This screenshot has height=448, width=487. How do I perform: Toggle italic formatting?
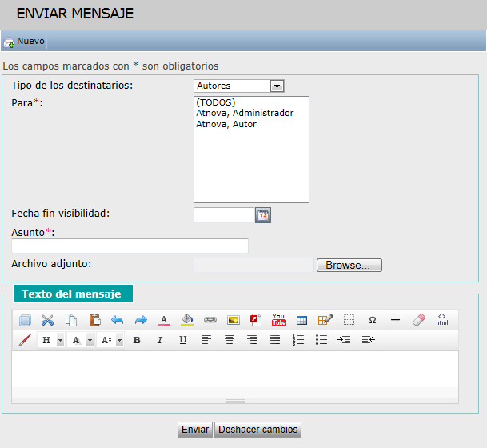160,340
